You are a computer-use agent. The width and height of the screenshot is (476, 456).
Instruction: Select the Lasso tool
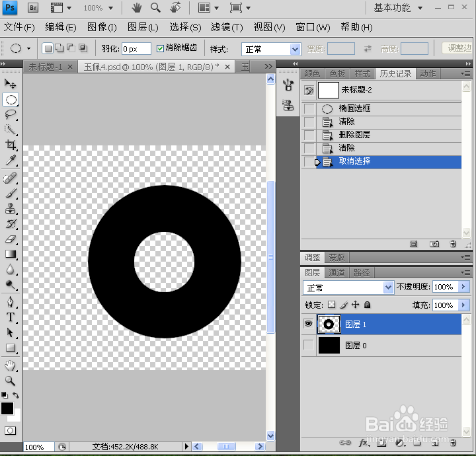pos(11,115)
